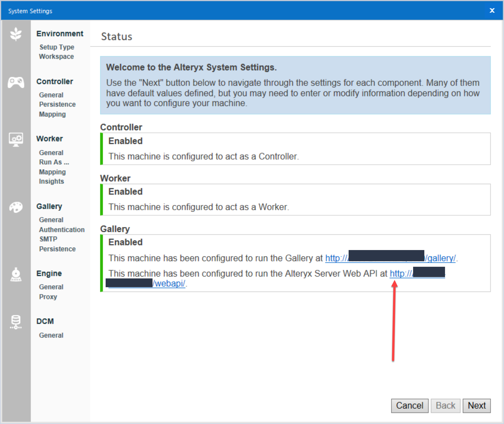The width and height of the screenshot is (504, 424).
Task: Open the webapi URL link
Action: (169, 284)
